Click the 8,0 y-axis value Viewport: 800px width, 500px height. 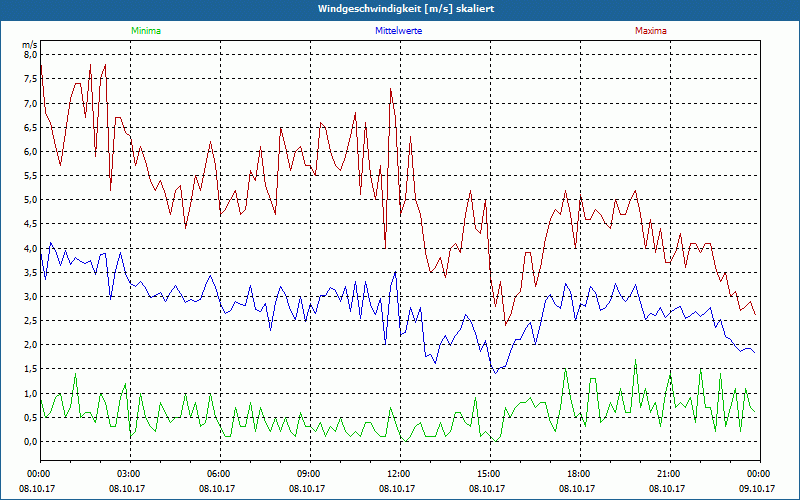31,55
